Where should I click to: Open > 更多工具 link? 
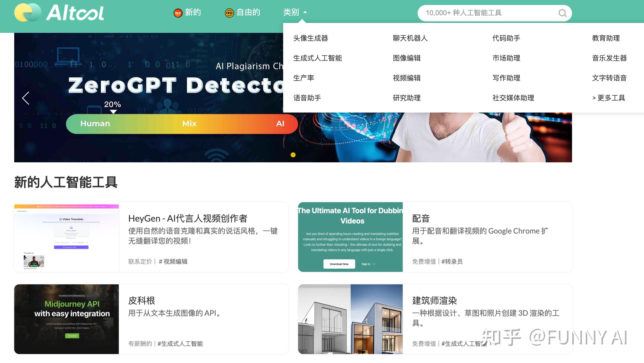[x=609, y=98]
